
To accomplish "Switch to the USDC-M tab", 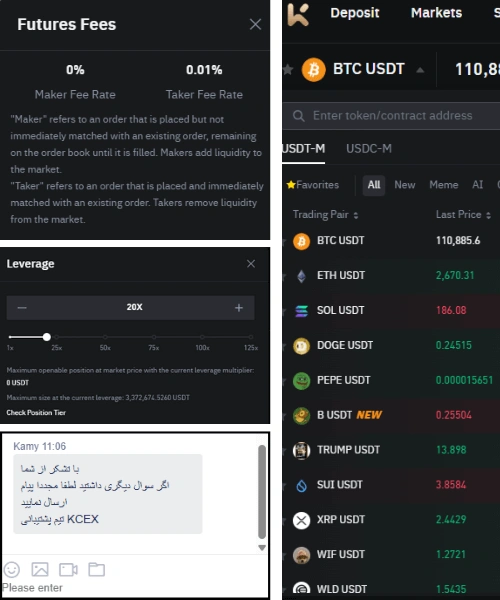I will [369, 148].
